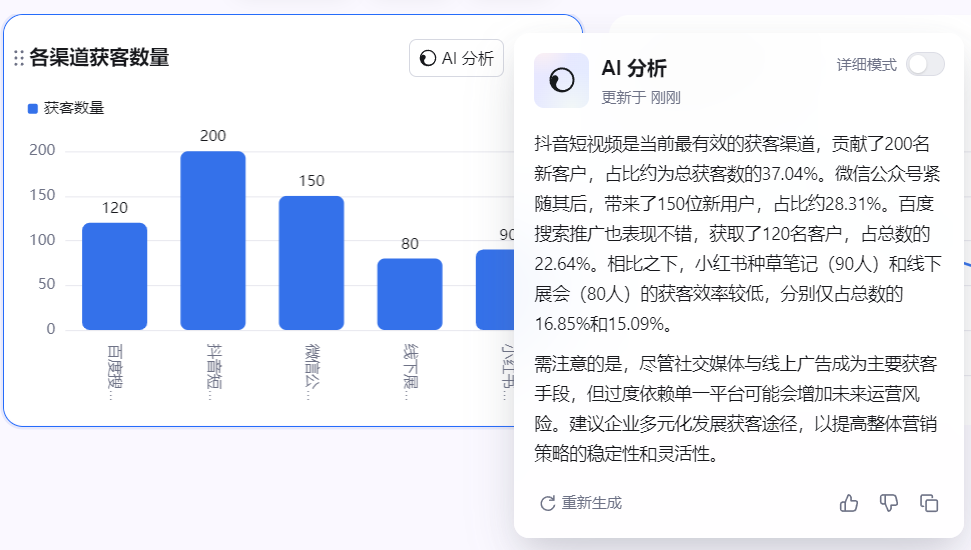The width and height of the screenshot is (971, 550).
Task: Click the regenerate circular arrow icon
Action: point(547,503)
